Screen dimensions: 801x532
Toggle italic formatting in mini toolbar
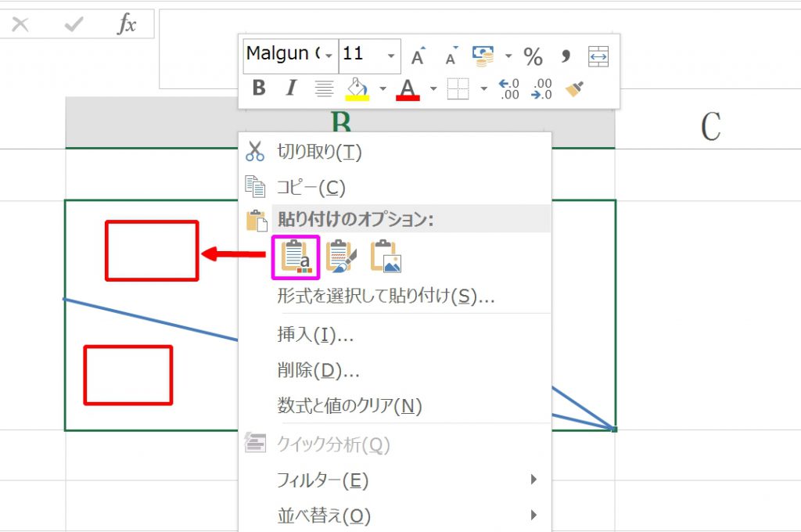291,88
